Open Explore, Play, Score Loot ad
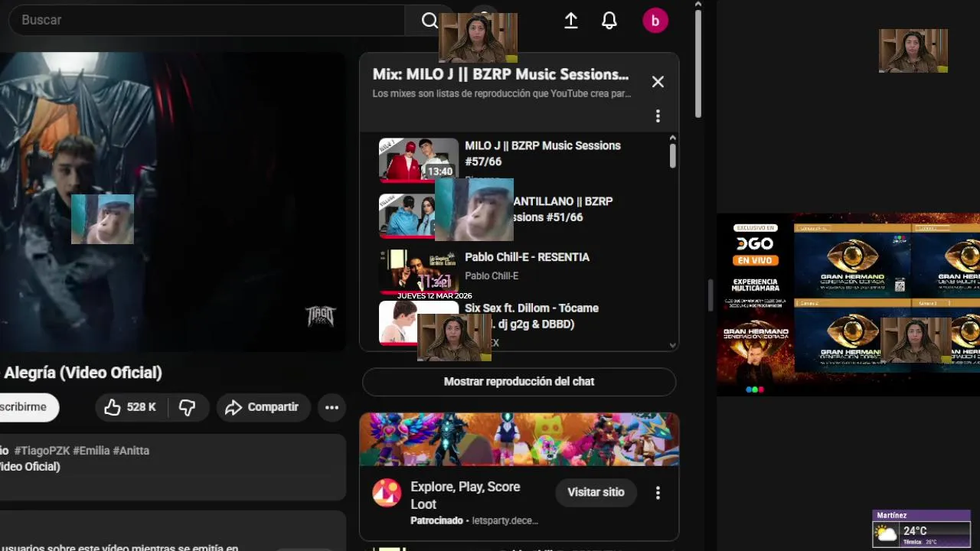This screenshot has width=980, height=551. [x=465, y=495]
